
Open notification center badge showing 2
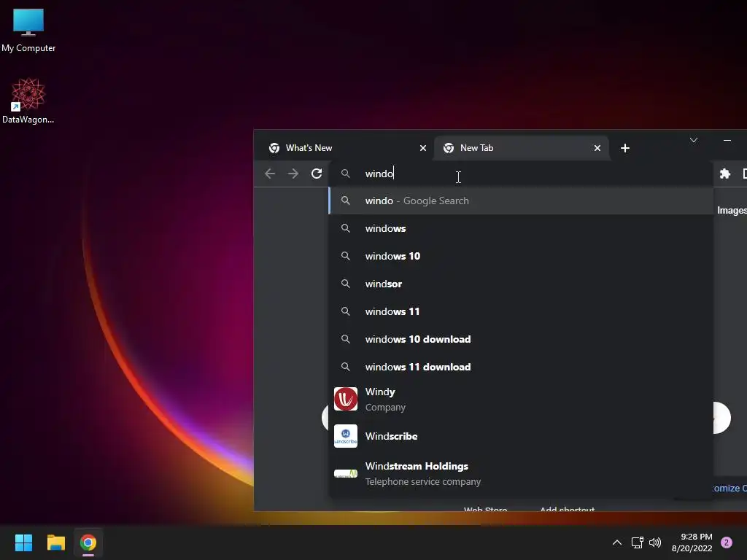click(x=727, y=542)
